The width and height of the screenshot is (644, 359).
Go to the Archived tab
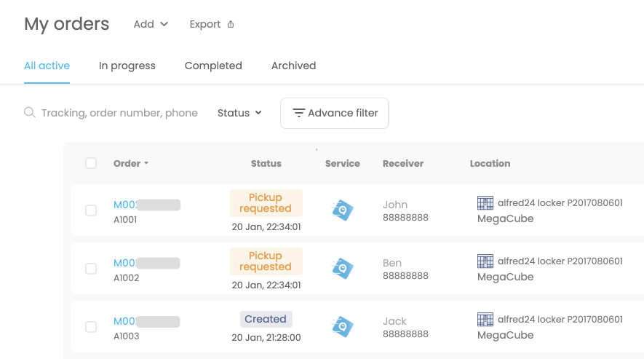click(293, 66)
